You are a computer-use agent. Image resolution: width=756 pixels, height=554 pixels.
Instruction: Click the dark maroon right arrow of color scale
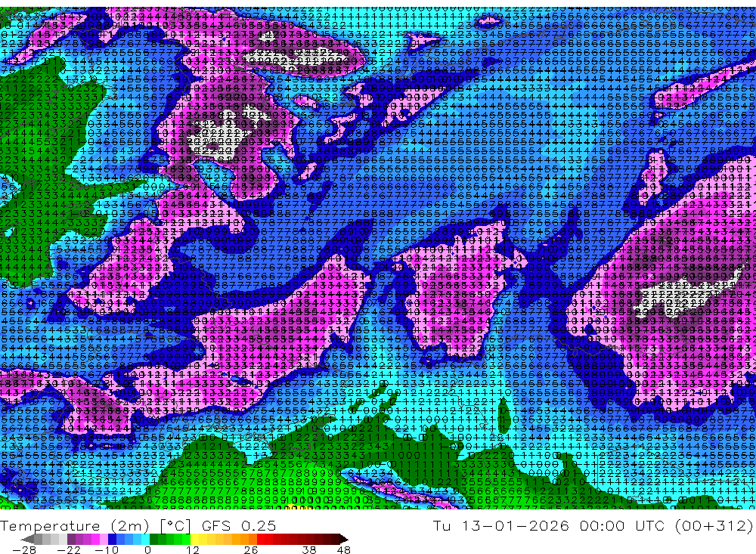[344, 539]
